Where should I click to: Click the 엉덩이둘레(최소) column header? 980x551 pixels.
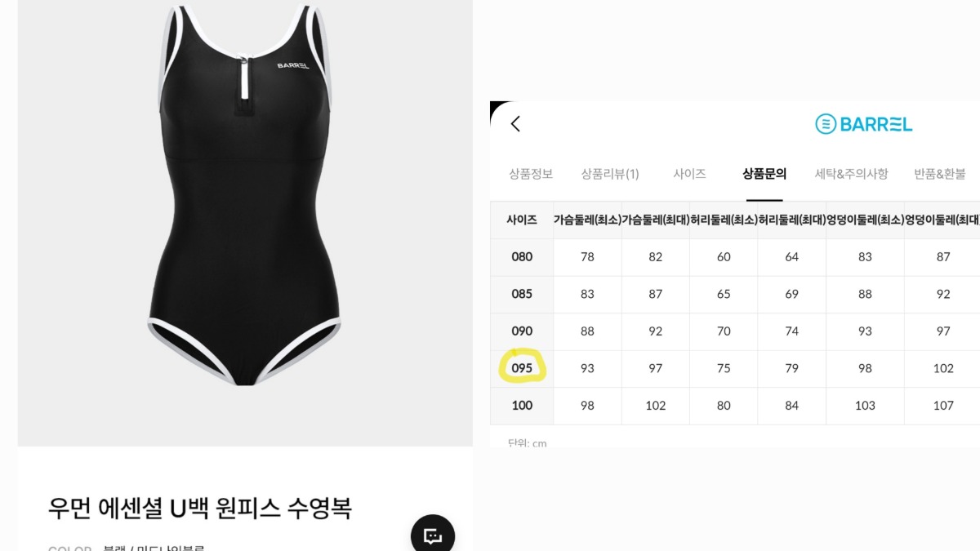(x=865, y=220)
